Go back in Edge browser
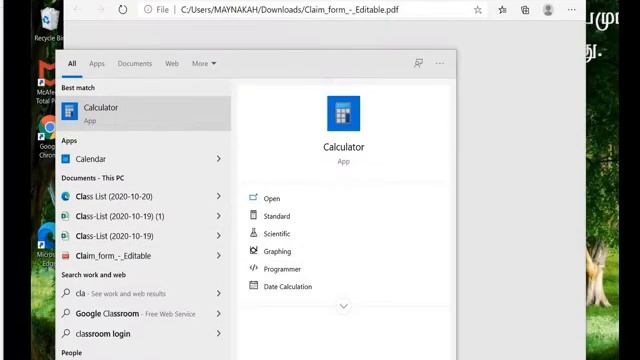 click(77, 9)
